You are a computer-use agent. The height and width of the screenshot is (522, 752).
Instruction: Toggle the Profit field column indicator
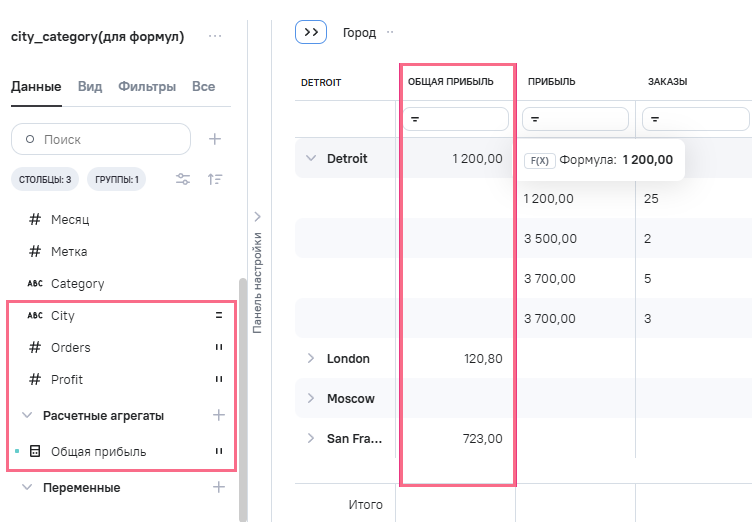pos(218,380)
